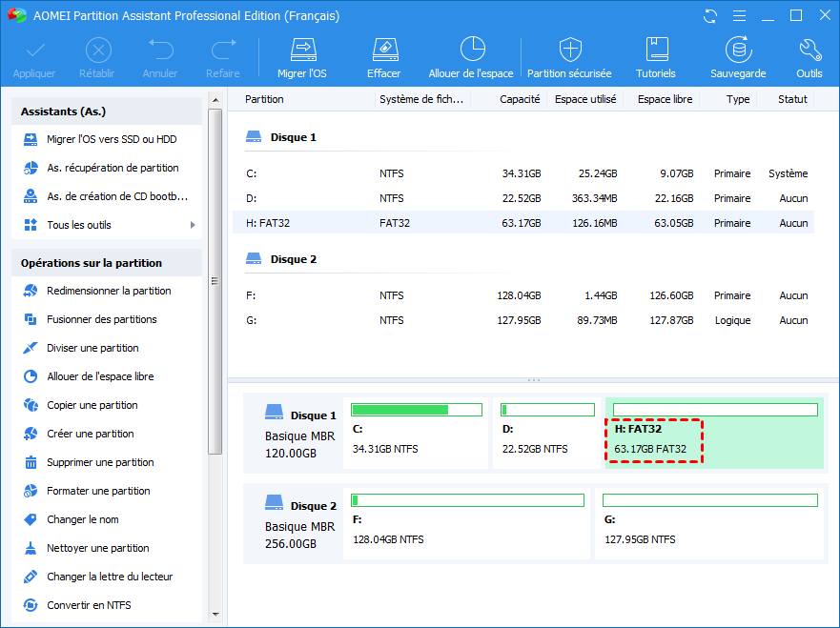Open the title bar menu icon
The width and height of the screenshot is (840, 628).
point(738,16)
